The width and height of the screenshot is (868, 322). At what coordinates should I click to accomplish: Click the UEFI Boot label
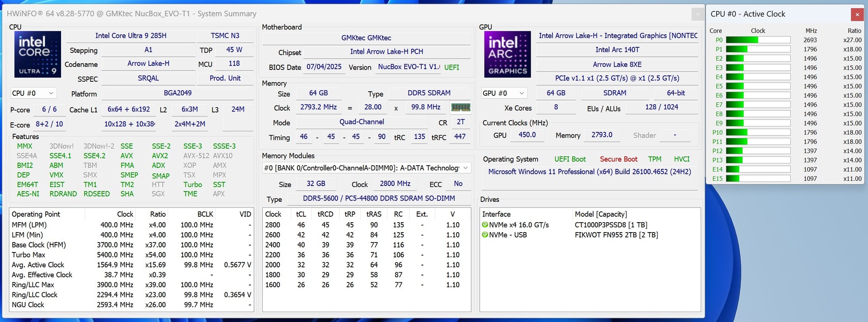click(570, 159)
